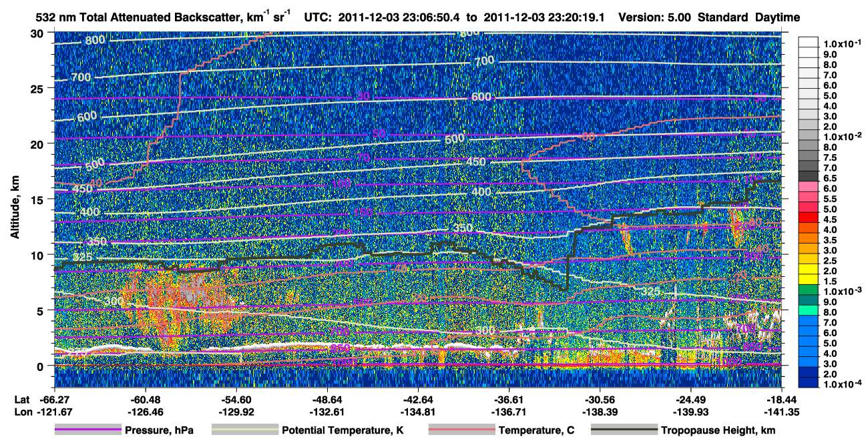Click the end time '2011-12-03 23:20:19.1'
This screenshot has width=868, height=445.
tap(543, 17)
